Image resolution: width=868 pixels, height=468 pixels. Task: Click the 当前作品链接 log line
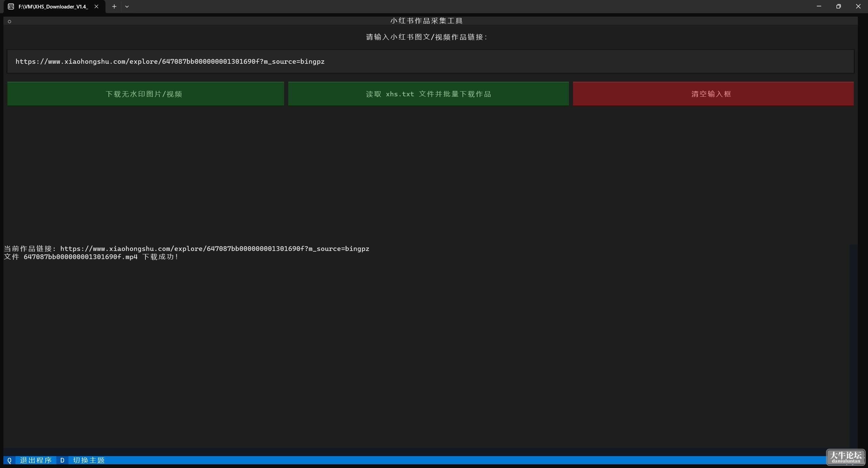pyautogui.click(x=186, y=249)
